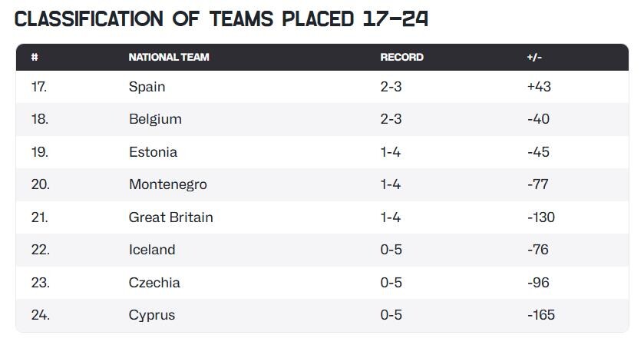This screenshot has height=345, width=644.
Task: Select the rank number 24. cell
Action: click(40, 315)
